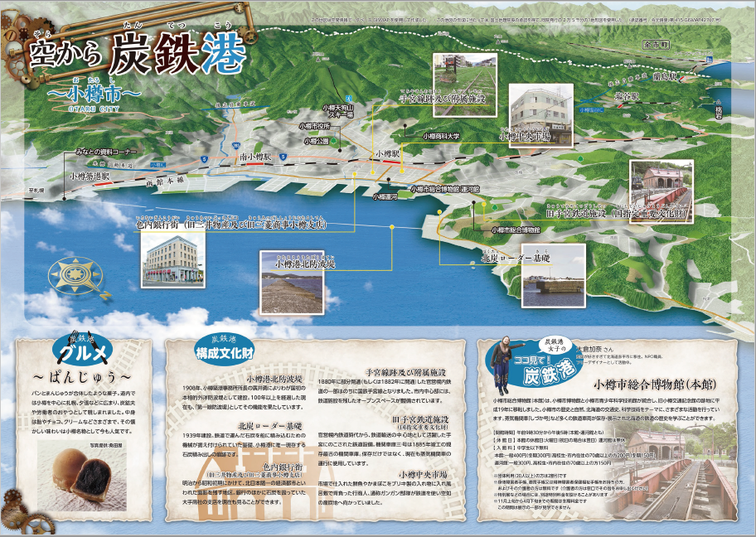Click the 余市町 town label

click(x=657, y=45)
